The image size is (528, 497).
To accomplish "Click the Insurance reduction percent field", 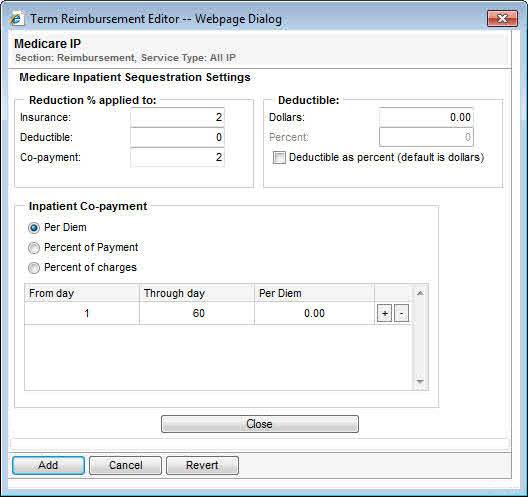I will click(x=177, y=117).
